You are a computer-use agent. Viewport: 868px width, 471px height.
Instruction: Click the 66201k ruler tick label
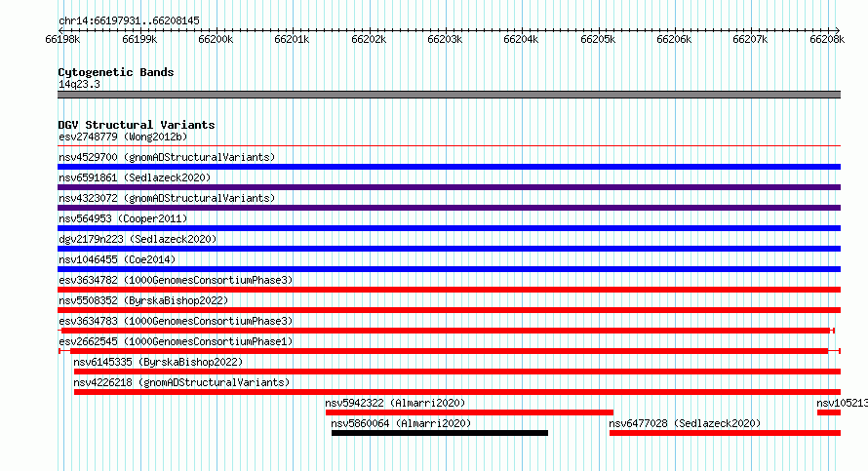pos(293,39)
